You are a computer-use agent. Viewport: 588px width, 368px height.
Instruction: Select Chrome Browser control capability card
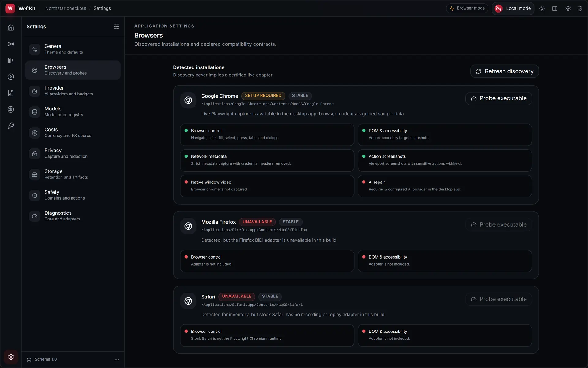click(267, 135)
